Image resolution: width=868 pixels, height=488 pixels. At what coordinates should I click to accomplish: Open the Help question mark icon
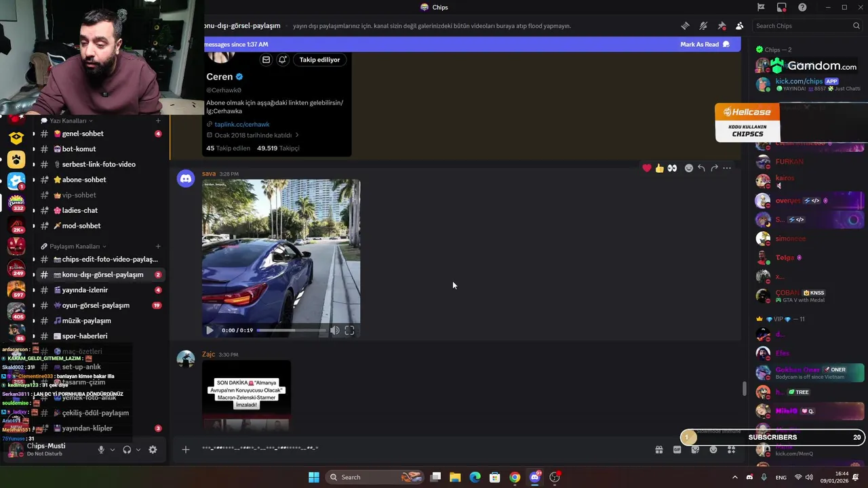(x=802, y=7)
